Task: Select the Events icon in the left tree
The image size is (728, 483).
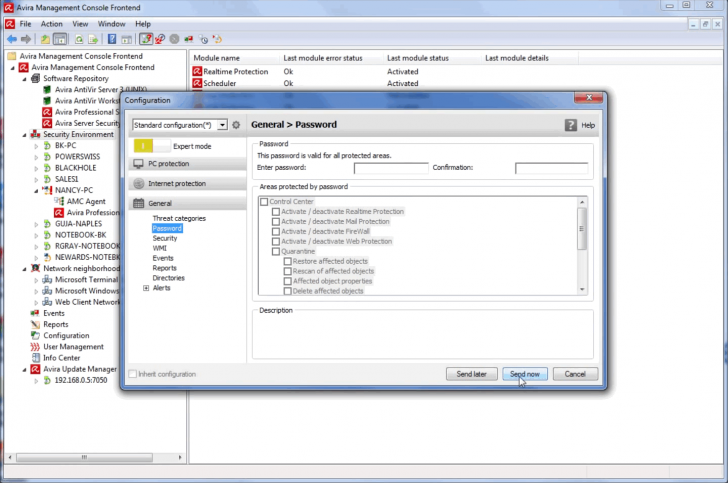Action: coord(35,313)
